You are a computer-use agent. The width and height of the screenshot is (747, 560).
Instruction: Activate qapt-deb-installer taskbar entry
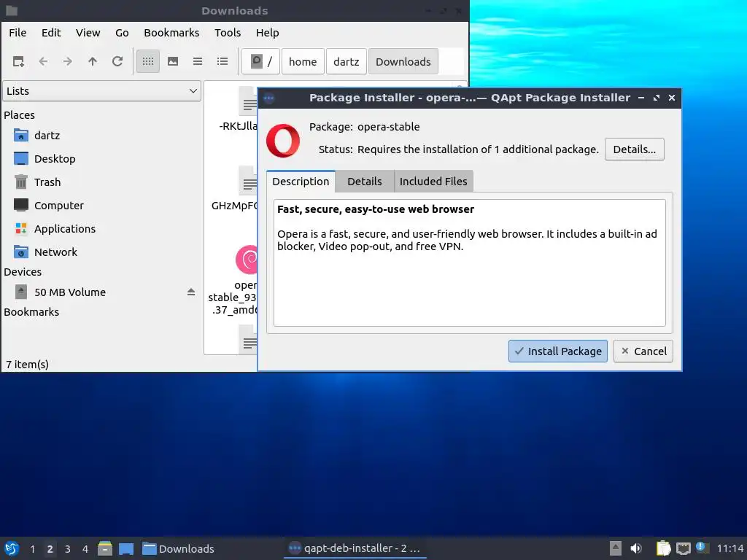[355, 548]
